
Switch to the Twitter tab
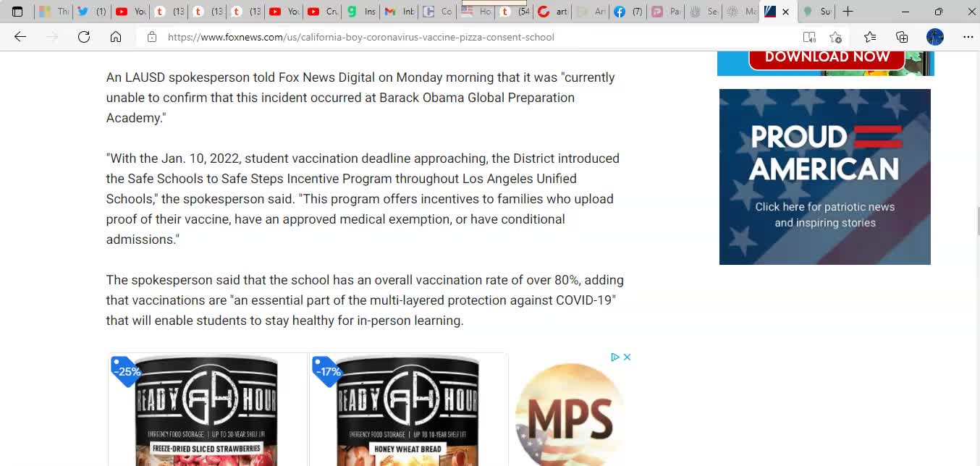click(x=91, y=12)
